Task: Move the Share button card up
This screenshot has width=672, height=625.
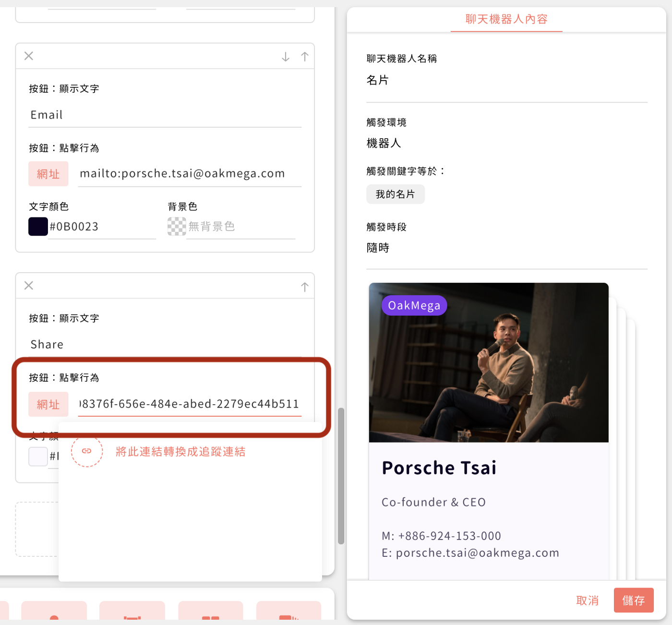Action: [x=305, y=287]
